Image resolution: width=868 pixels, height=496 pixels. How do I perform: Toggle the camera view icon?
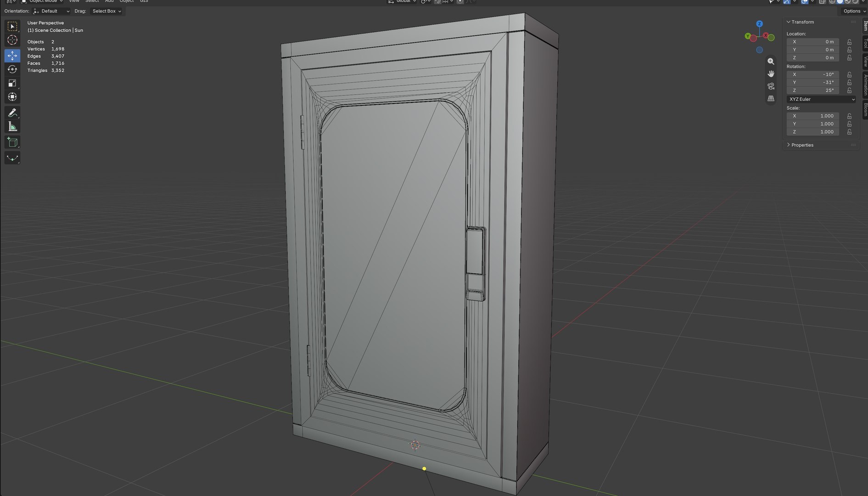(771, 86)
